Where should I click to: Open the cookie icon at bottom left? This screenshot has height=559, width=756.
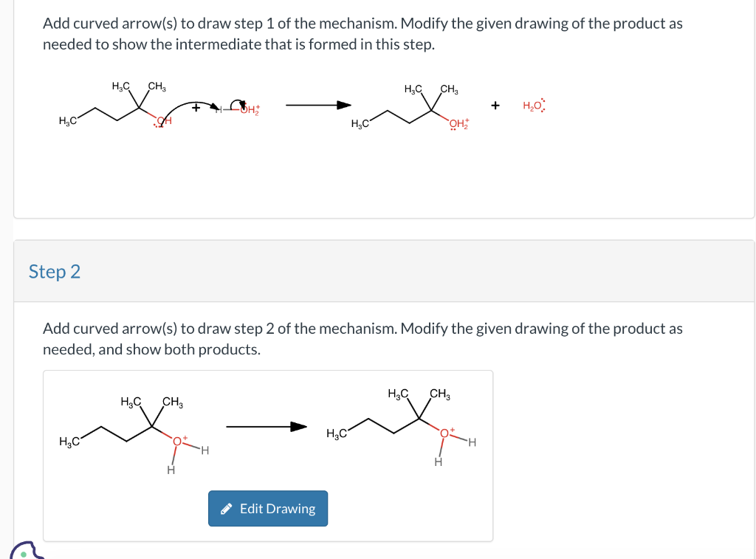pyautogui.click(x=26, y=550)
